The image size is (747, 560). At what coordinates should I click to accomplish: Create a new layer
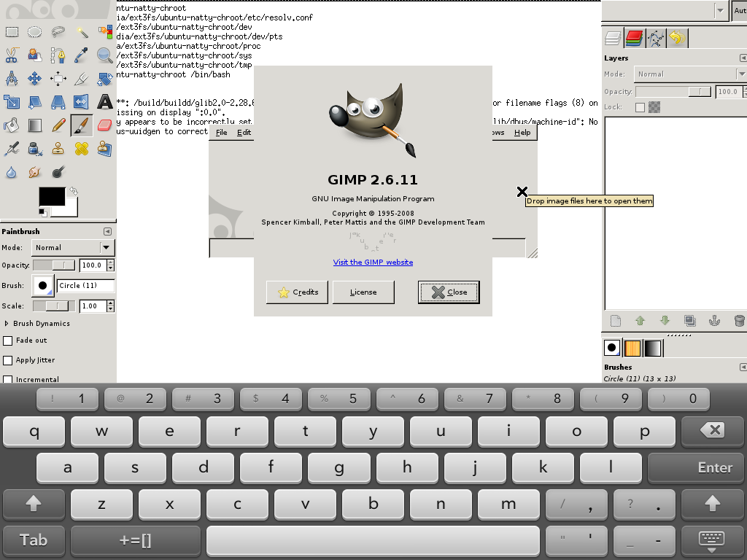coord(616,321)
